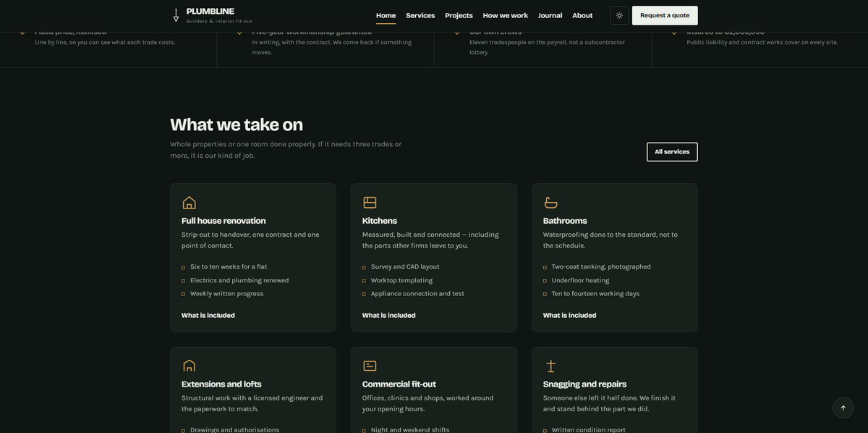This screenshot has width=868, height=433.
Task: Click 'Builders & Interior fit-out' tagline
Action: pos(219,22)
